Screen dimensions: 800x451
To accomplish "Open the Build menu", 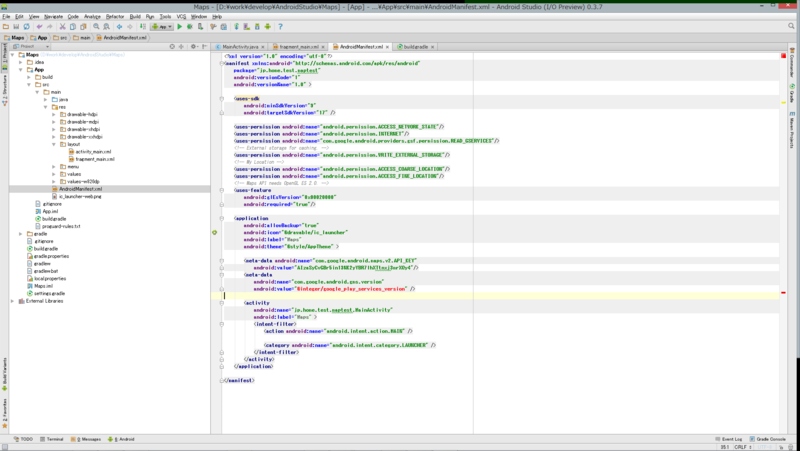I will [x=135, y=16].
